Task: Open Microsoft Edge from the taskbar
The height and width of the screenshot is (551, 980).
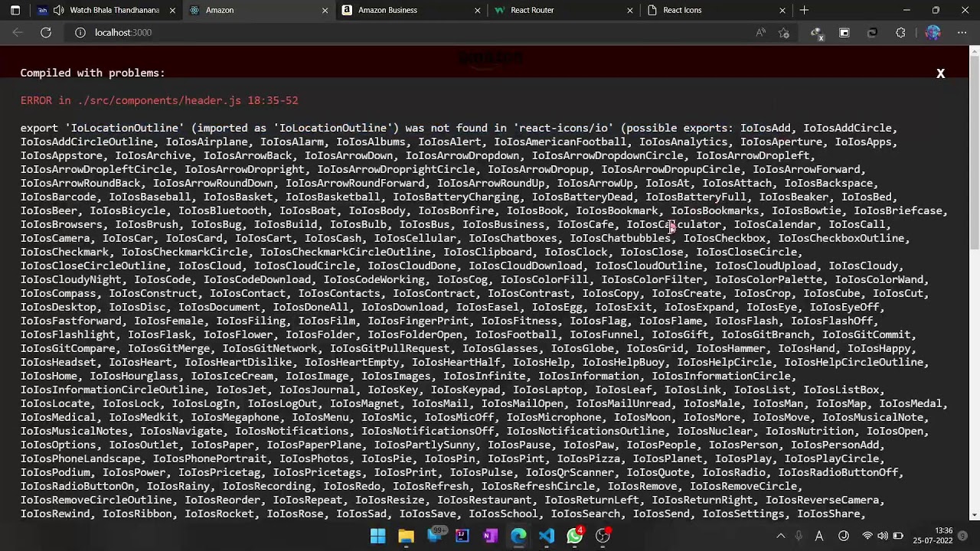Action: 518,536
